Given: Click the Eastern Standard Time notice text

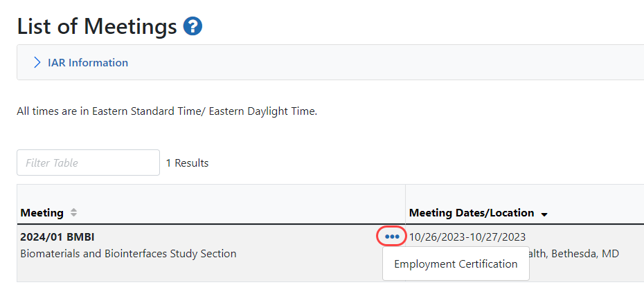Looking at the screenshot, I should pos(167,111).
